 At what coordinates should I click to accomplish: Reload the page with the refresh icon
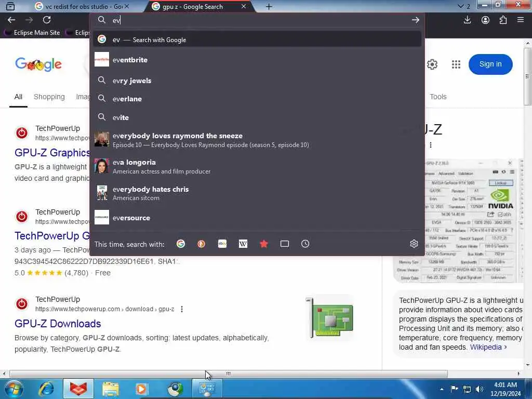point(47,20)
